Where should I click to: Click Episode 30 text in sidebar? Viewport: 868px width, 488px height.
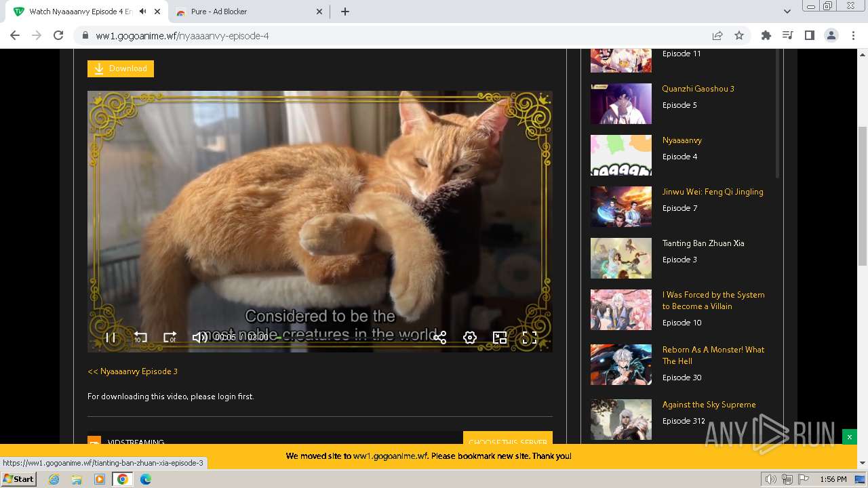(682, 378)
